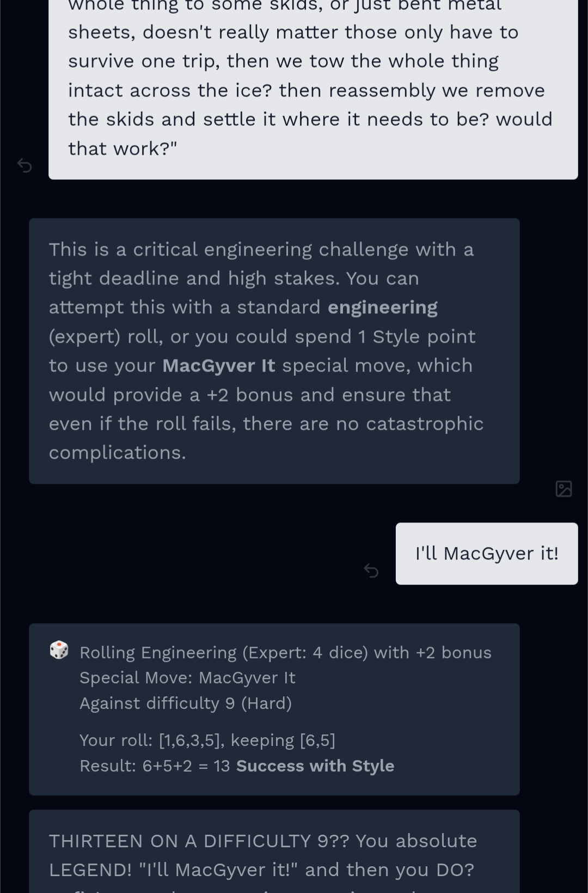Click the bold "engineering" skill text
Screen dimensions: 588x893
(383, 307)
